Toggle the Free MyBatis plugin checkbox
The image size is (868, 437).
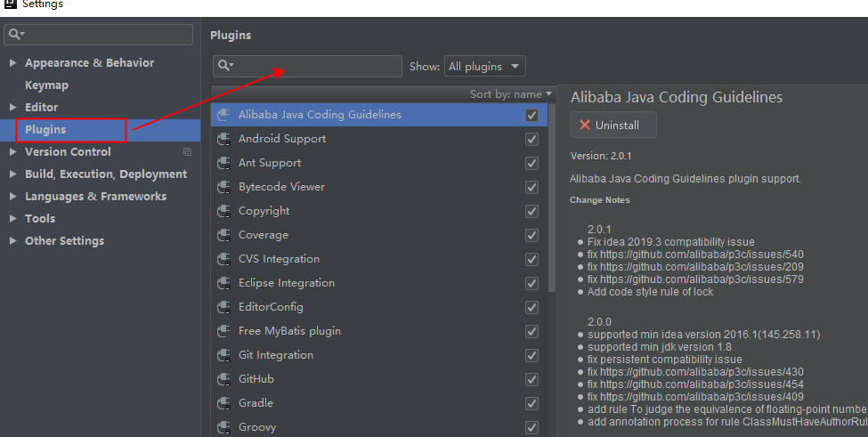point(531,331)
